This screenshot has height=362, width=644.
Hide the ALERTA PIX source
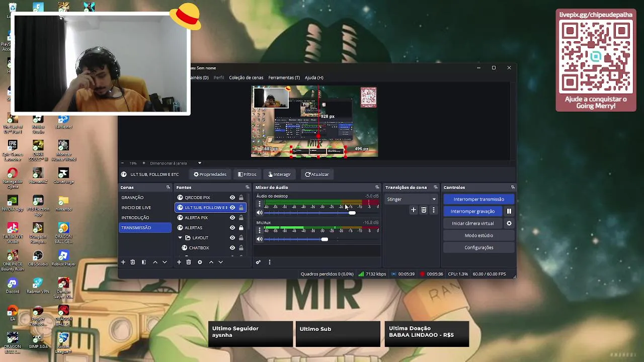click(232, 218)
